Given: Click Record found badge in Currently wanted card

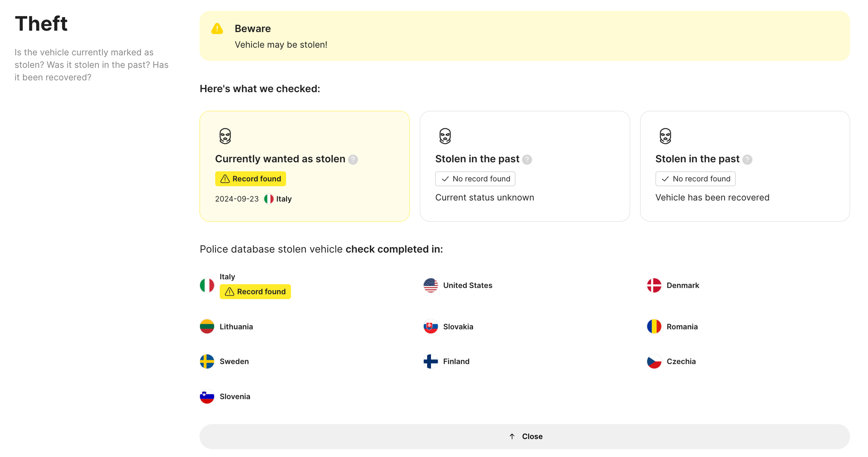Looking at the screenshot, I should 250,179.
